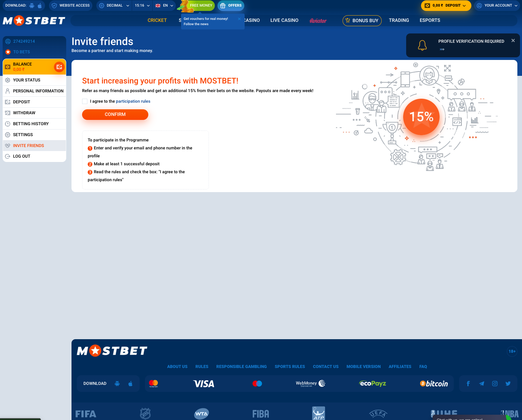Open Your Status in sidebar
This screenshot has width=522, height=420.
click(34, 80)
